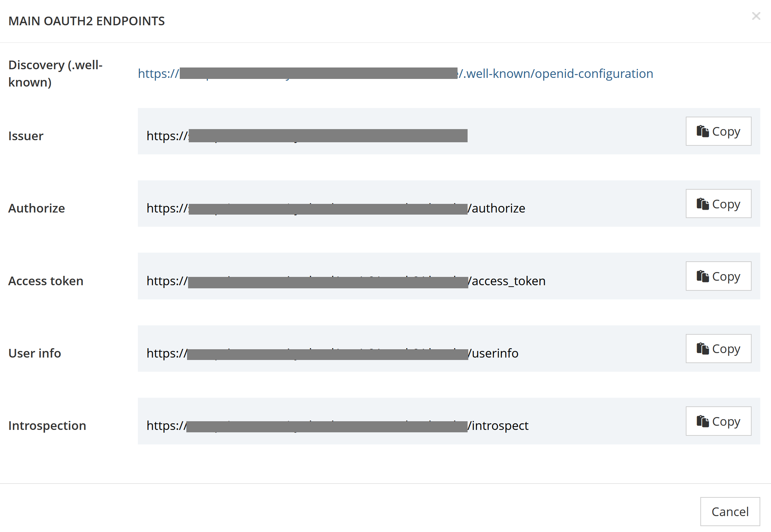Click the Main OAuth2 Endpoints dialog title
The height and width of the screenshot is (532, 771).
pos(87,21)
